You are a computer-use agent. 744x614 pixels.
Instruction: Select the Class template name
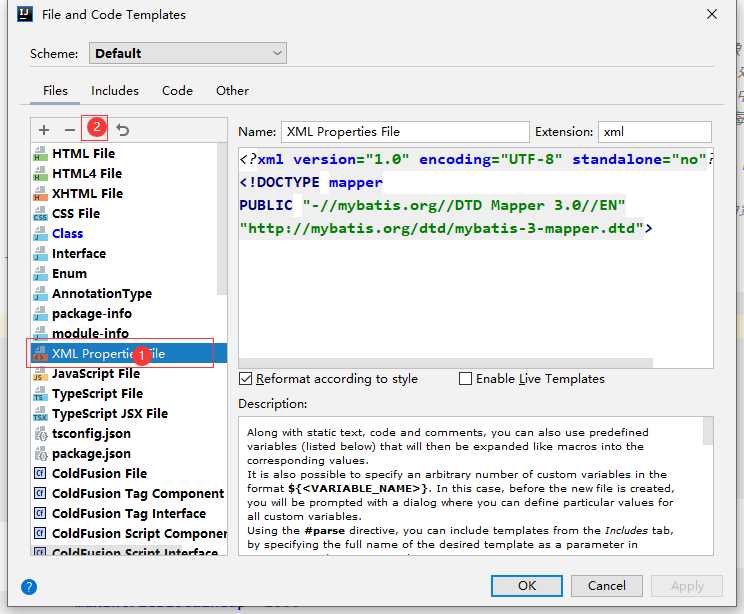pos(67,233)
